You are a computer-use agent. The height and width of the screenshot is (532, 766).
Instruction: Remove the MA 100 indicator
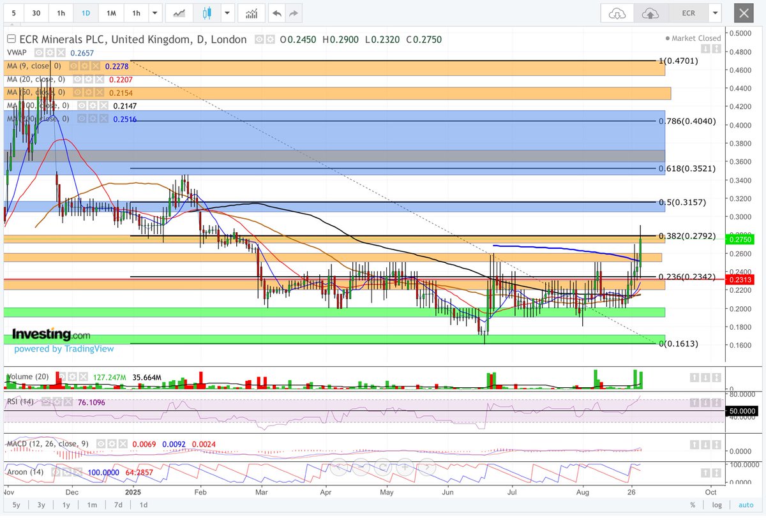click(103, 105)
